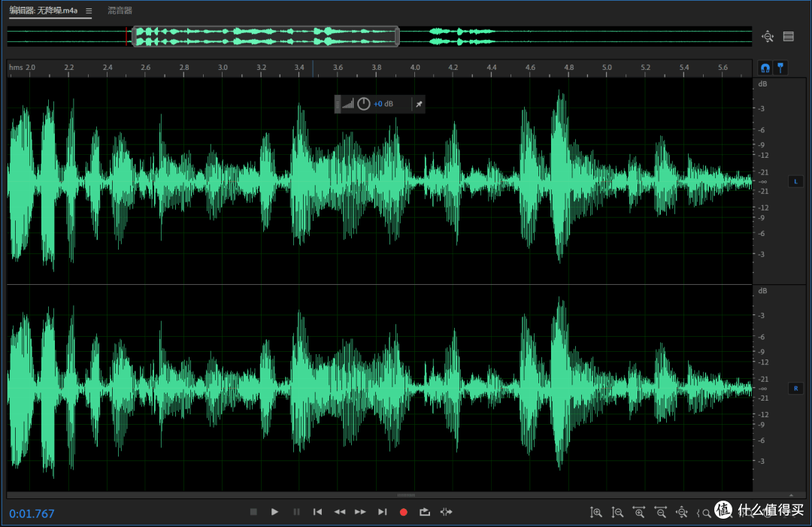Screen dimensions: 812x527
Task: Click Zoom Out Time icon
Action: click(660, 513)
